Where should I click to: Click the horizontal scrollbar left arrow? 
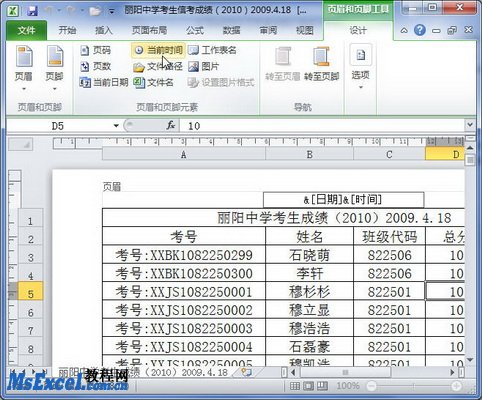pos(293,372)
